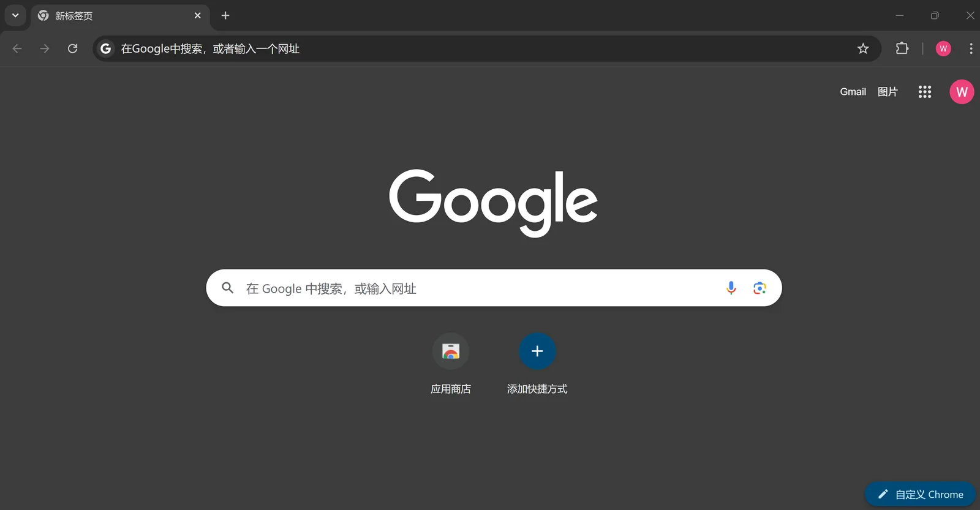Open the extensions puzzle icon

902,48
